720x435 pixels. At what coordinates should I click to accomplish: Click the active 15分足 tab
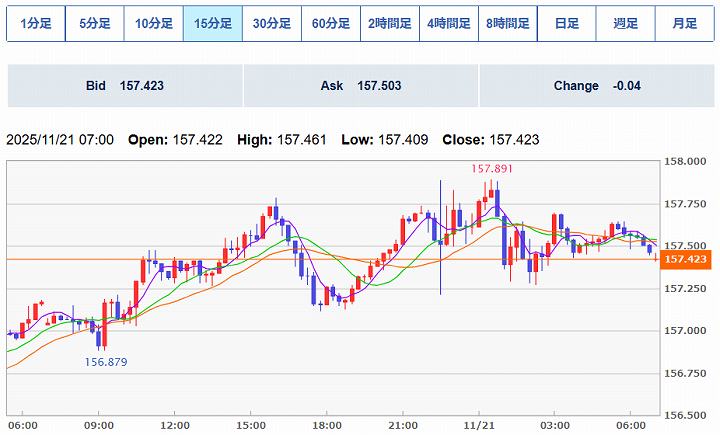point(212,23)
